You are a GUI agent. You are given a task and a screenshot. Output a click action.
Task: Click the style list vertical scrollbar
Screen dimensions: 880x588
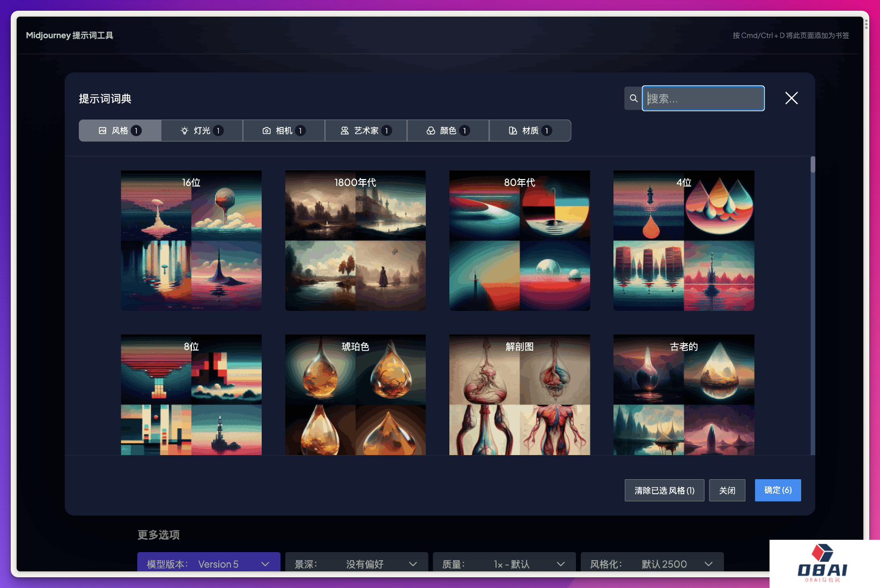tap(812, 165)
